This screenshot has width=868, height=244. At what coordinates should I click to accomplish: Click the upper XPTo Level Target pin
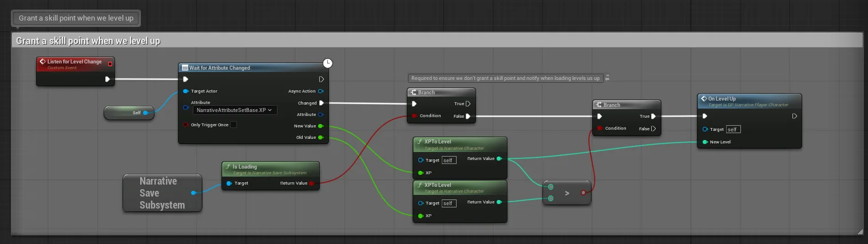click(x=421, y=161)
